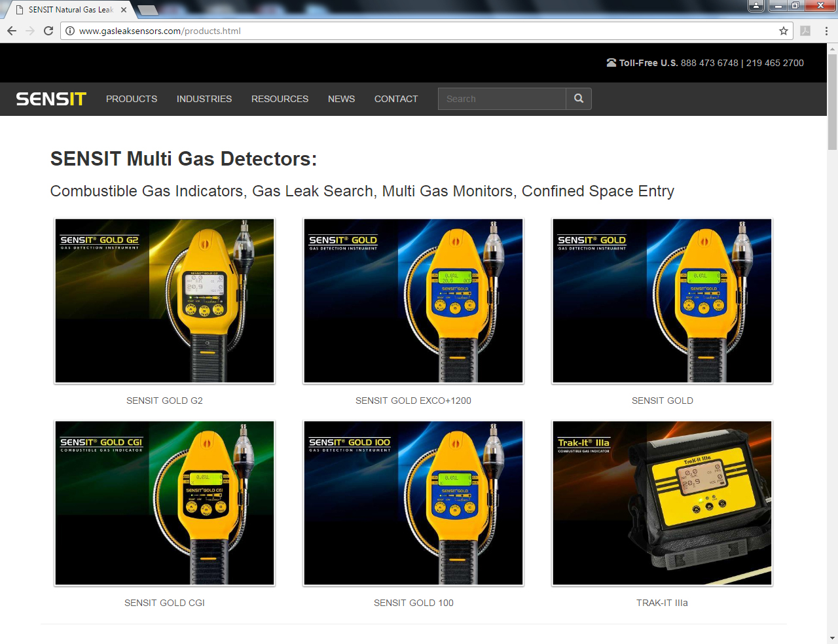Click the scrollbar up arrow
This screenshot has width=838, height=644.
(832, 48)
